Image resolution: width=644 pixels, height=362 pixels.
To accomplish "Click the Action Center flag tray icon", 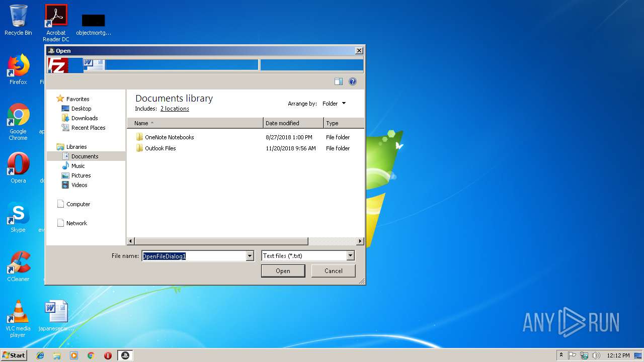I will click(572, 355).
